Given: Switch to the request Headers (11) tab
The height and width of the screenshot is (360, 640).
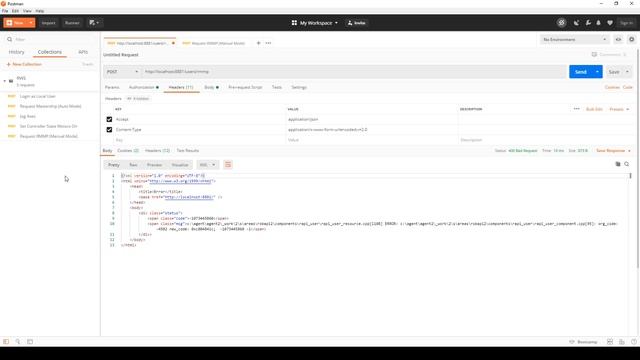Looking at the screenshot, I should click(181, 87).
